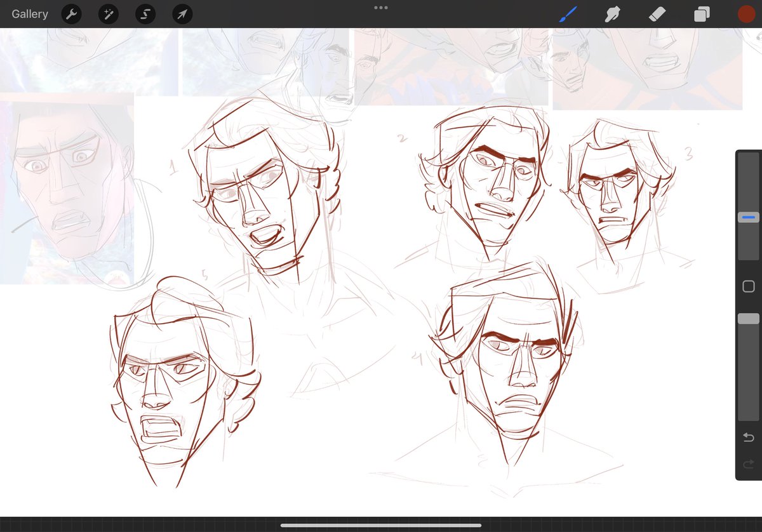Tap the brush size slider handle

tap(748, 217)
